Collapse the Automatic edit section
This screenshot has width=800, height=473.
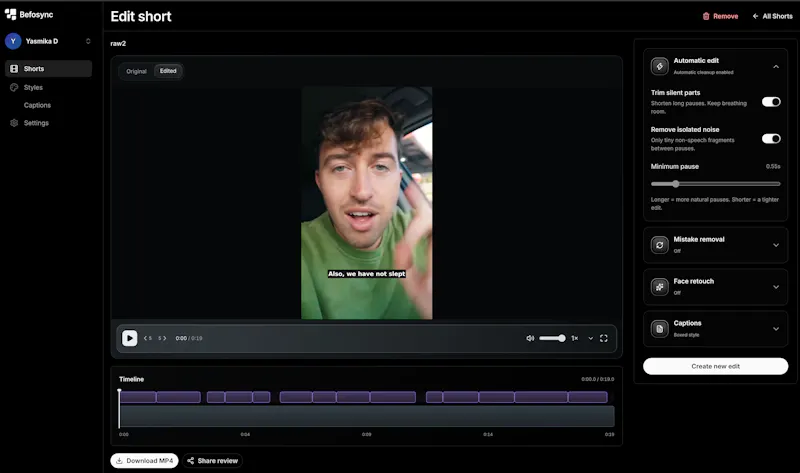[776, 66]
